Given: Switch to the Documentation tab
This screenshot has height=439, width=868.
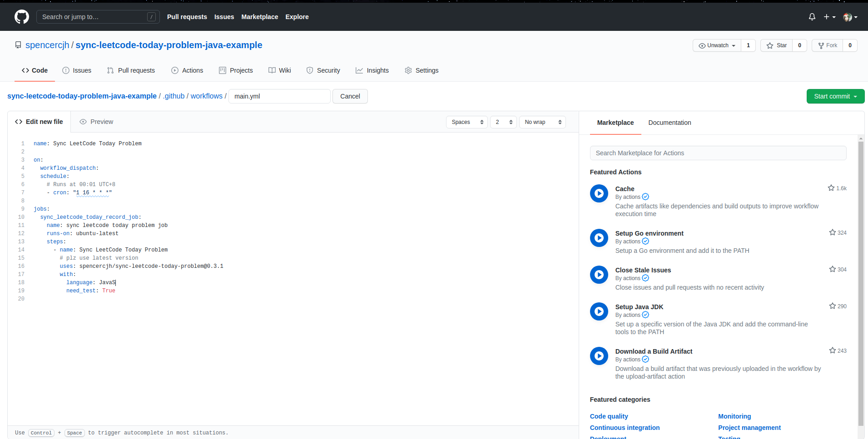Looking at the screenshot, I should (x=670, y=123).
